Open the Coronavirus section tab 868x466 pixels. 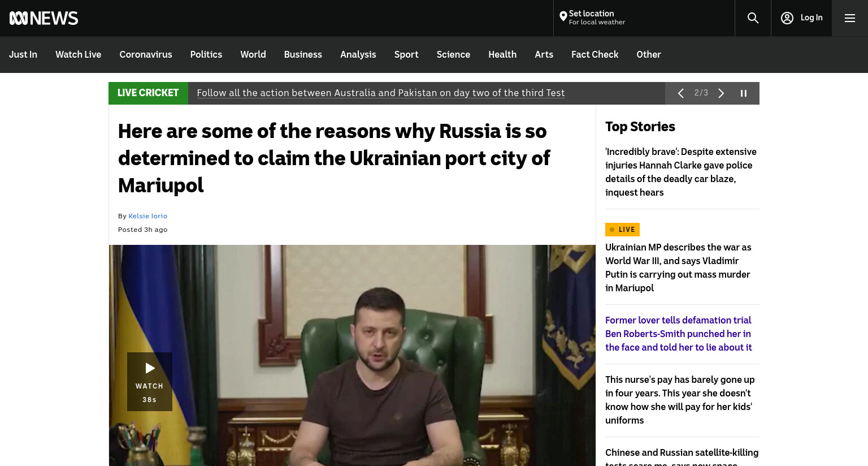tap(146, 55)
